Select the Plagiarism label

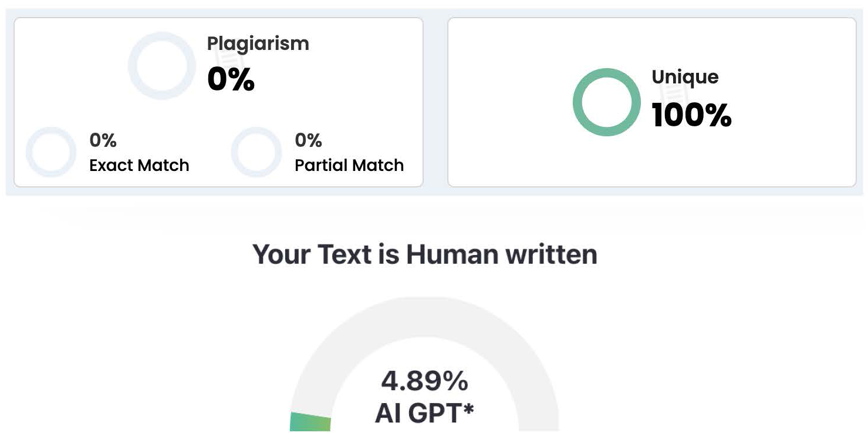click(x=258, y=43)
